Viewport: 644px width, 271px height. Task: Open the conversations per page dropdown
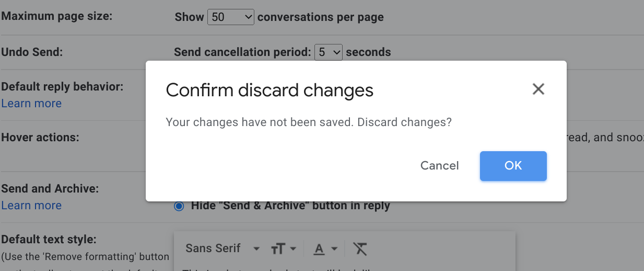click(231, 17)
